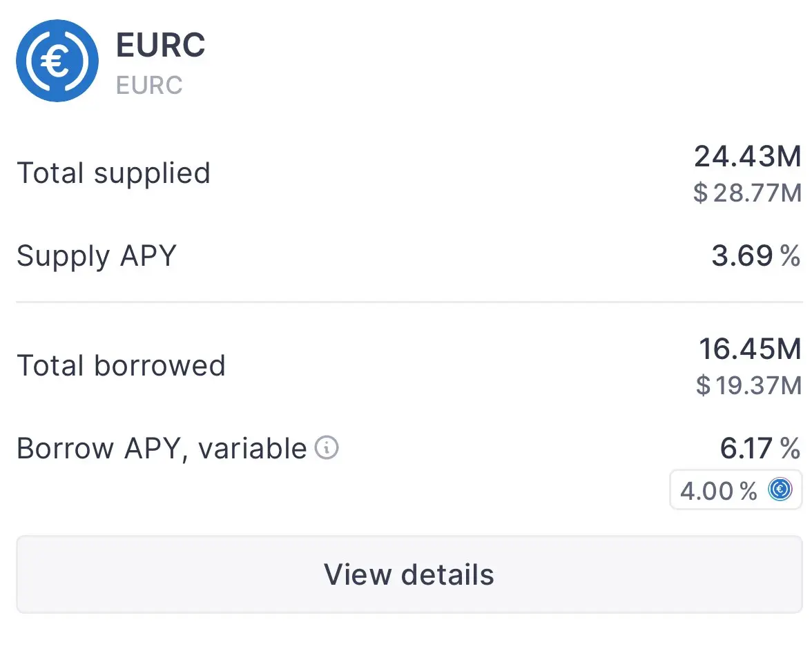
Task: Click the 4.00 % text inside badge
Action: pos(719,491)
